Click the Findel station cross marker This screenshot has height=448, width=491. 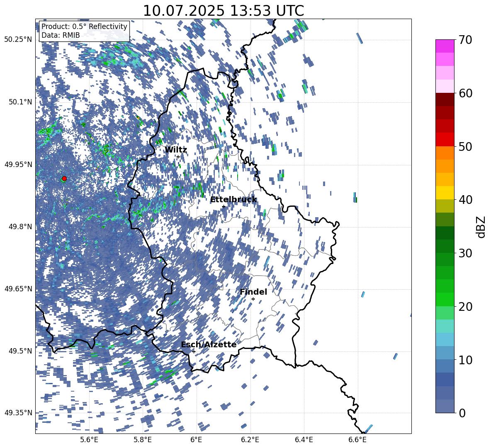coord(253,299)
